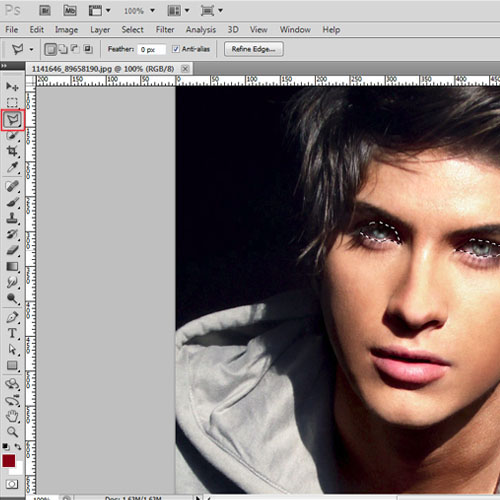
Task: Close the 1141646_89658190.jpg document tab
Action: (x=185, y=69)
